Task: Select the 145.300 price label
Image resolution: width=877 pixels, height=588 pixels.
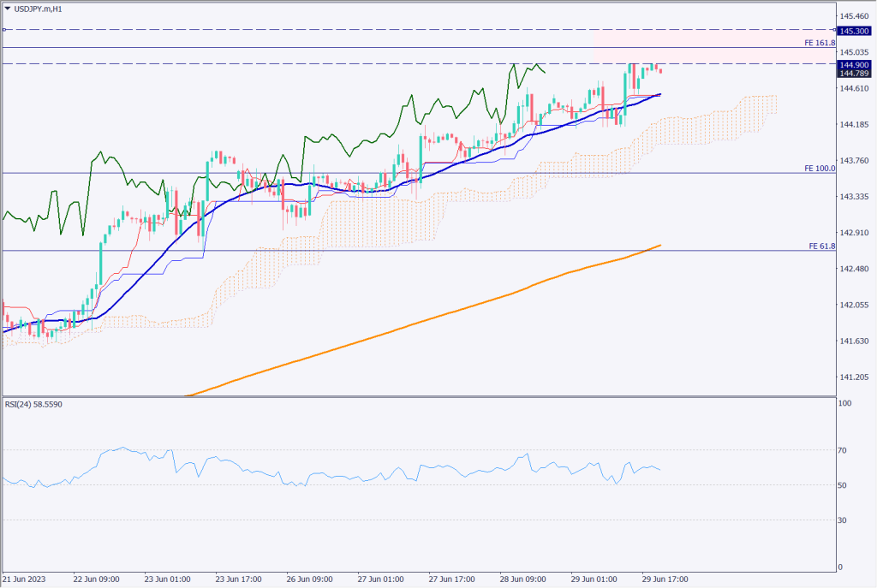Action: click(x=853, y=31)
